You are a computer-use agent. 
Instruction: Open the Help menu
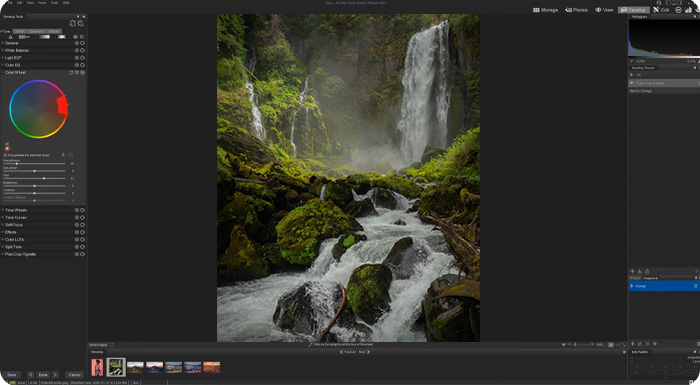pyautogui.click(x=66, y=3)
